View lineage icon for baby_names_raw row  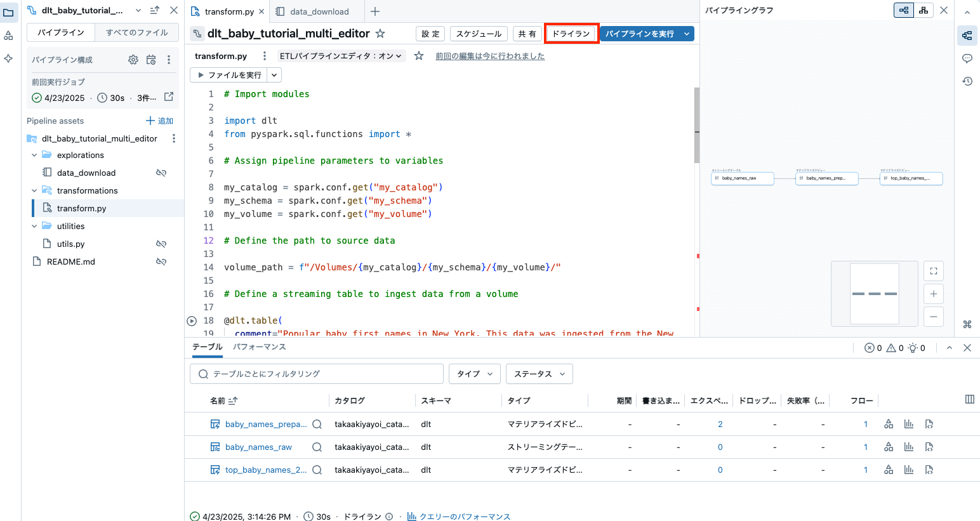point(888,447)
